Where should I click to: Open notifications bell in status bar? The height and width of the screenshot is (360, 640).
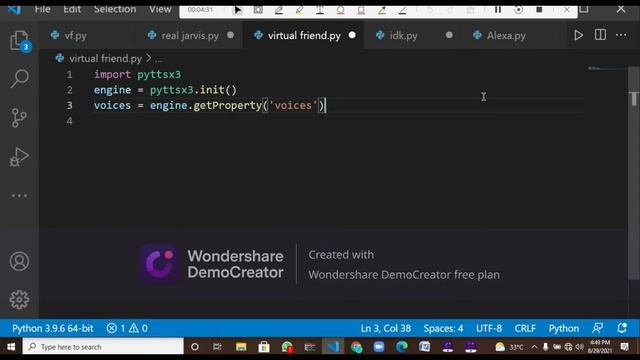pos(622,328)
